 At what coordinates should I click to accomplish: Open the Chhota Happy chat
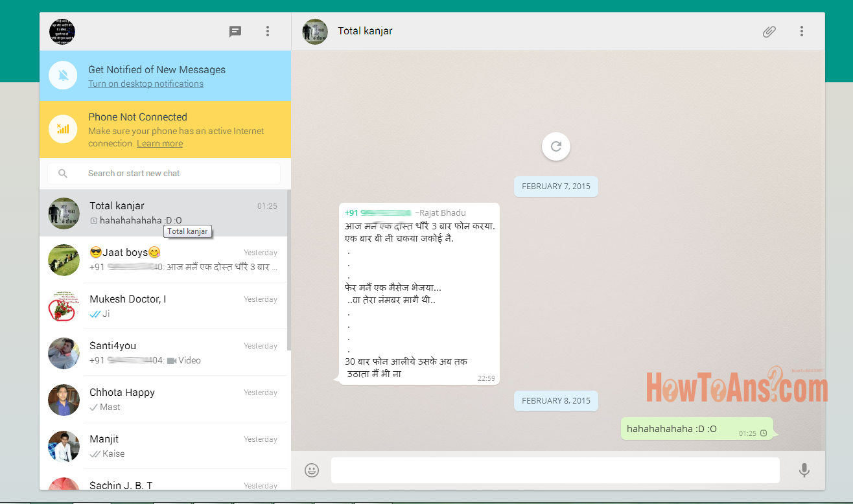tap(163, 399)
